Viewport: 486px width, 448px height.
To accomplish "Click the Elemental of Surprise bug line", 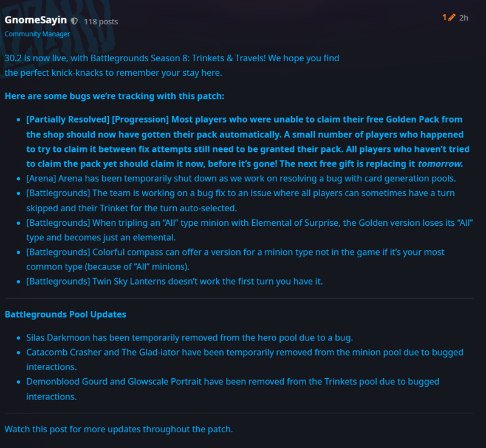I will (x=250, y=230).
